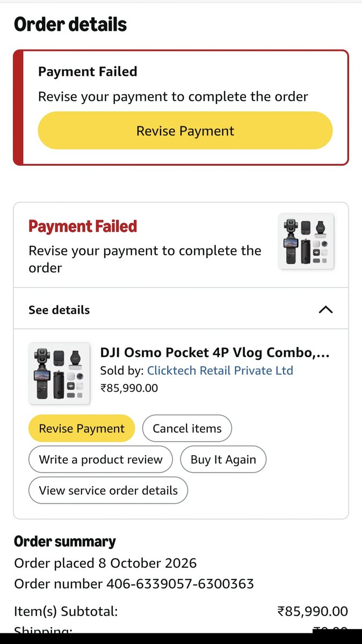
Task: Select Buy It Again
Action: pyautogui.click(x=223, y=459)
